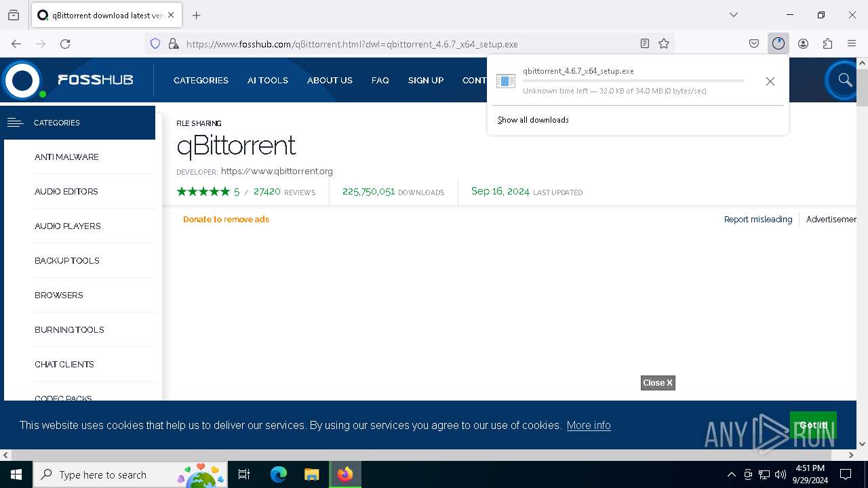Image resolution: width=868 pixels, height=488 pixels.
Task: Go to SIGN UP page
Action: [425, 80]
